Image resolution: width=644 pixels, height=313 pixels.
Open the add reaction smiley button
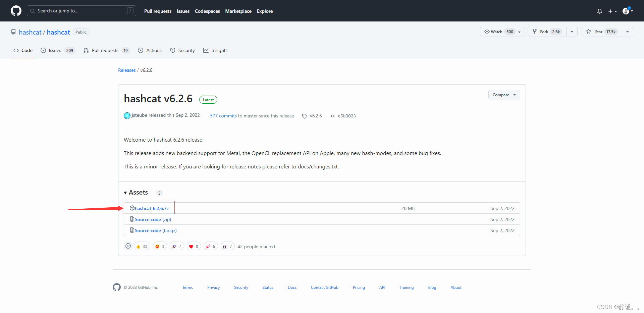click(128, 246)
